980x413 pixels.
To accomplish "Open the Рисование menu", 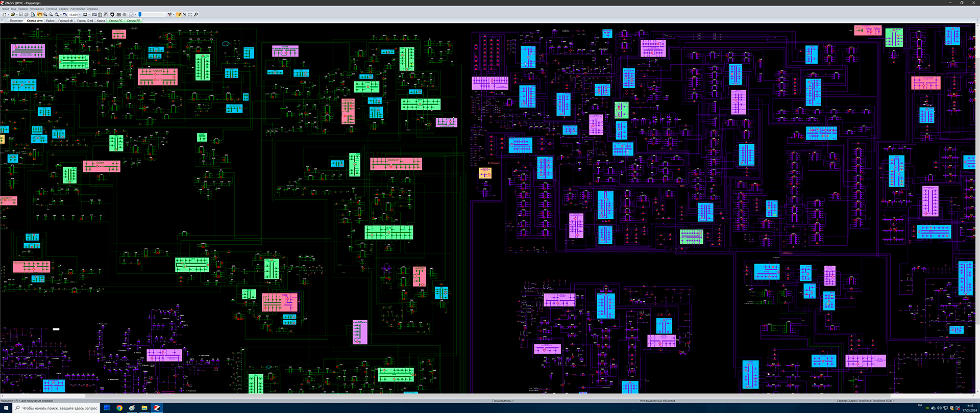I will 36,9.
